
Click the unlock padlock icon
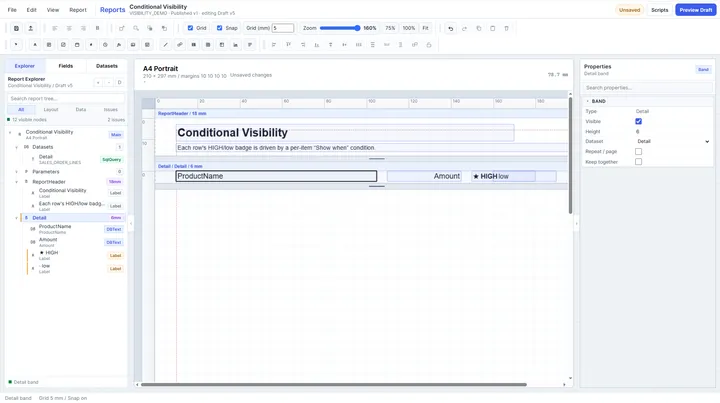coord(429,45)
